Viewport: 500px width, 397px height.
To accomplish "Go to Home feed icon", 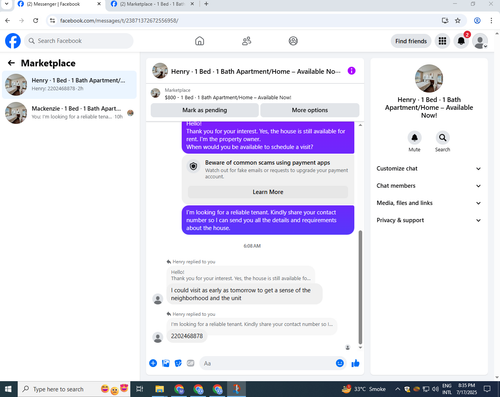I will point(199,41).
